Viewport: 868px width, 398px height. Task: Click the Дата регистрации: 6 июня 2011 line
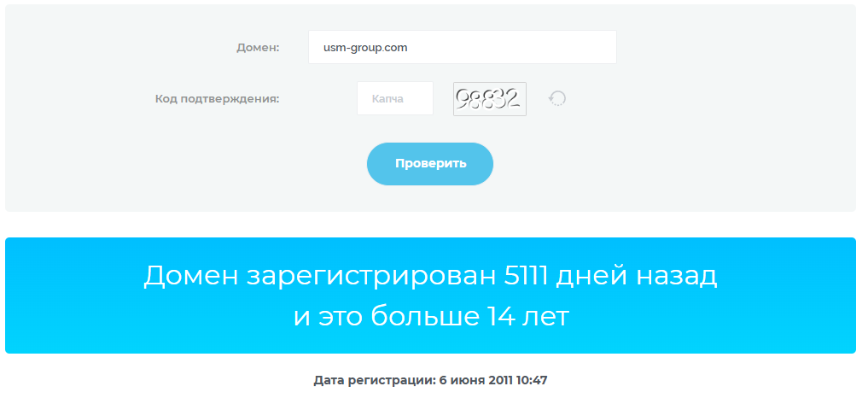coord(430,381)
